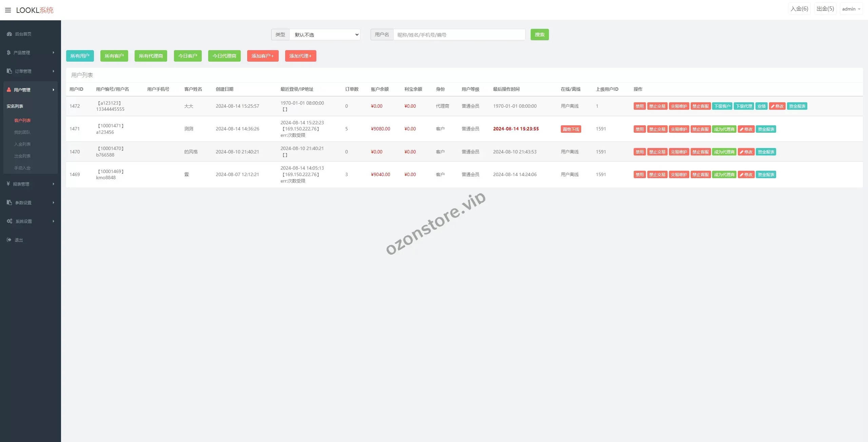The width and height of the screenshot is (868, 442).
Task: Open 入金列表 in the sidebar submenu
Action: click(x=22, y=144)
